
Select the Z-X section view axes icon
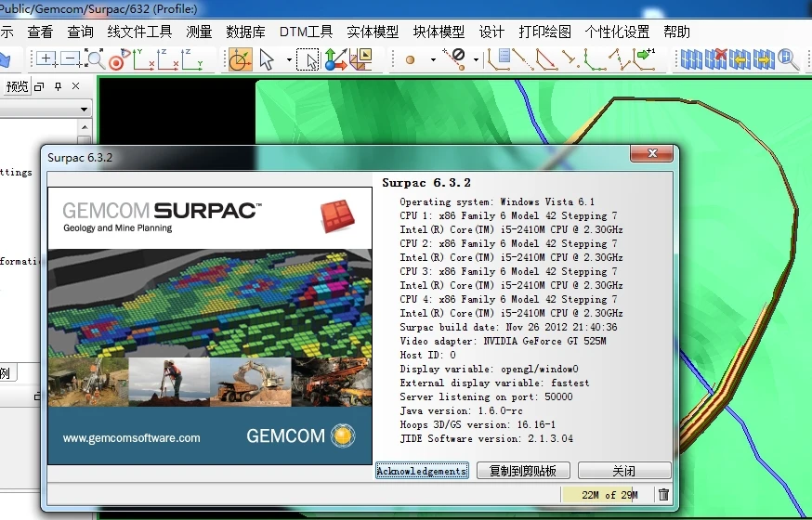(x=168, y=59)
